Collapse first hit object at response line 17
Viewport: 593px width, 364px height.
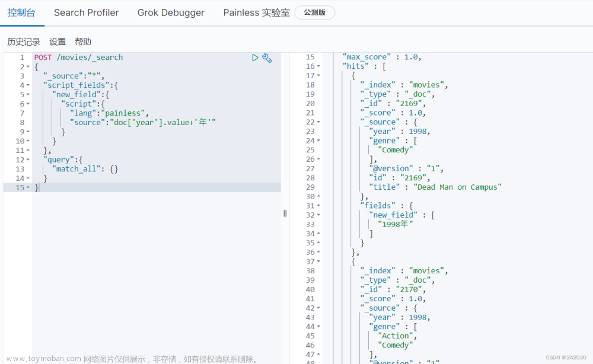coord(318,76)
